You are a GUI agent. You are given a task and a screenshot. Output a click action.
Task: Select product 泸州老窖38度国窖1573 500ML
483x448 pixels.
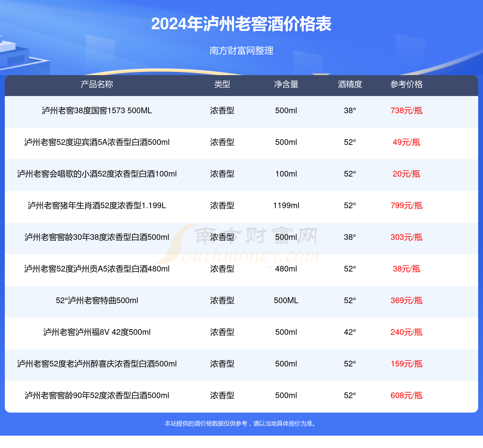[x=97, y=111]
